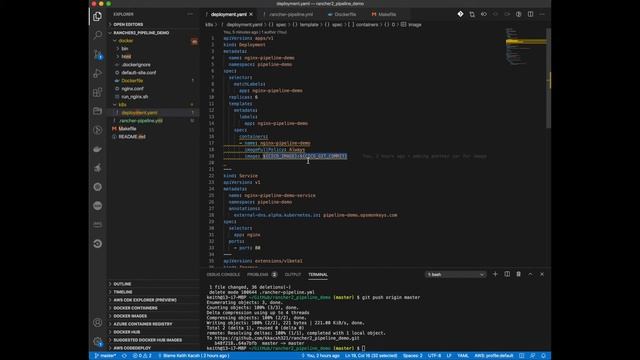640x360 pixels.
Task: Open changes icon in editor toolbar
Action: point(472,14)
